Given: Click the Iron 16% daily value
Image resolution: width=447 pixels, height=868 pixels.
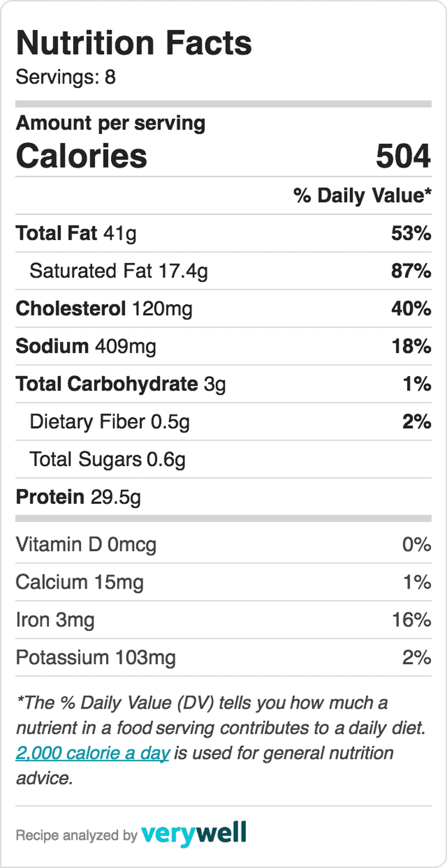Looking at the screenshot, I should coord(411,620).
